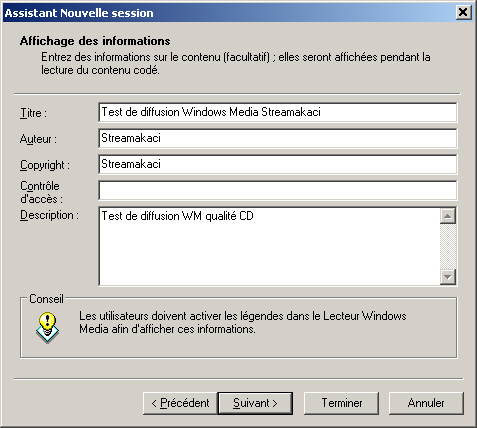This screenshot has width=477, height=428.
Task: Click the Description scrollbar track
Action: [x=448, y=246]
